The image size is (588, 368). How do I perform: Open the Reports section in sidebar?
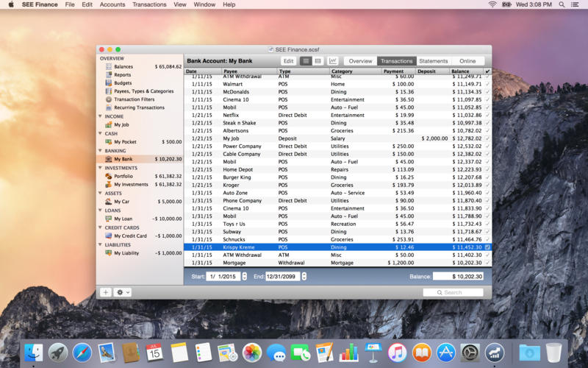(122, 75)
